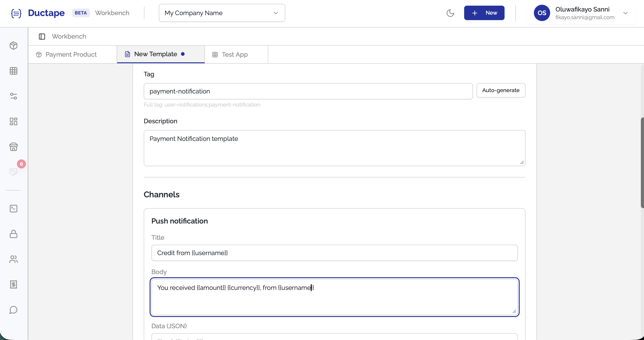
Task: Click the payment-notification Tag input field
Action: (308, 91)
